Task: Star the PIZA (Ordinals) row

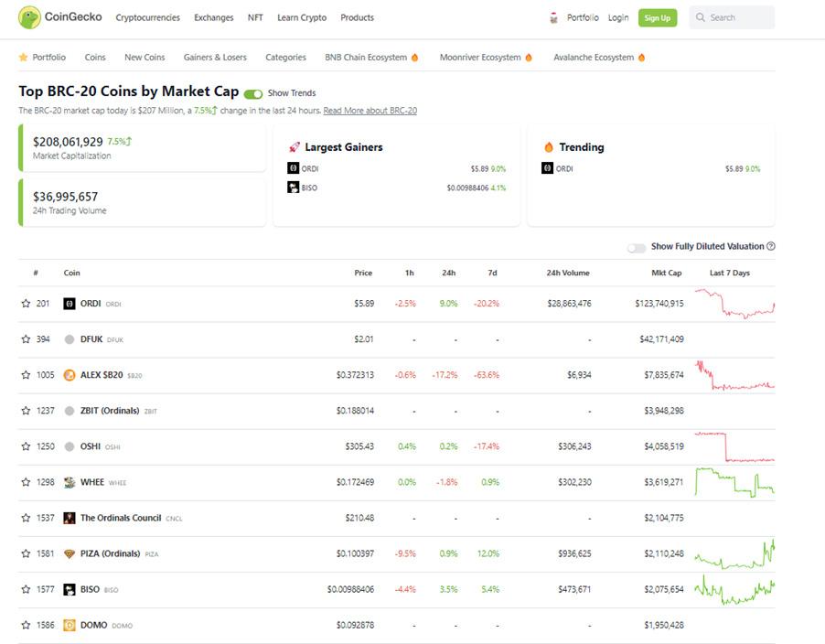Action: tap(26, 554)
